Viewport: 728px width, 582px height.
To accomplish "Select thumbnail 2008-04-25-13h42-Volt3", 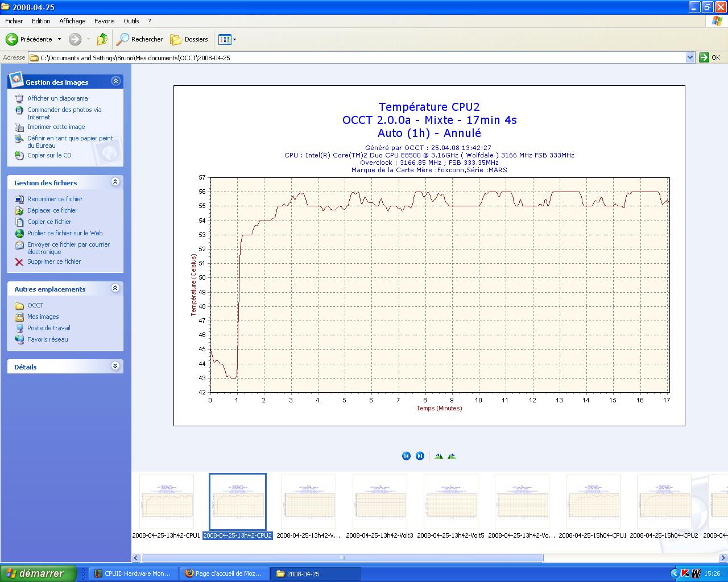I will (x=380, y=506).
